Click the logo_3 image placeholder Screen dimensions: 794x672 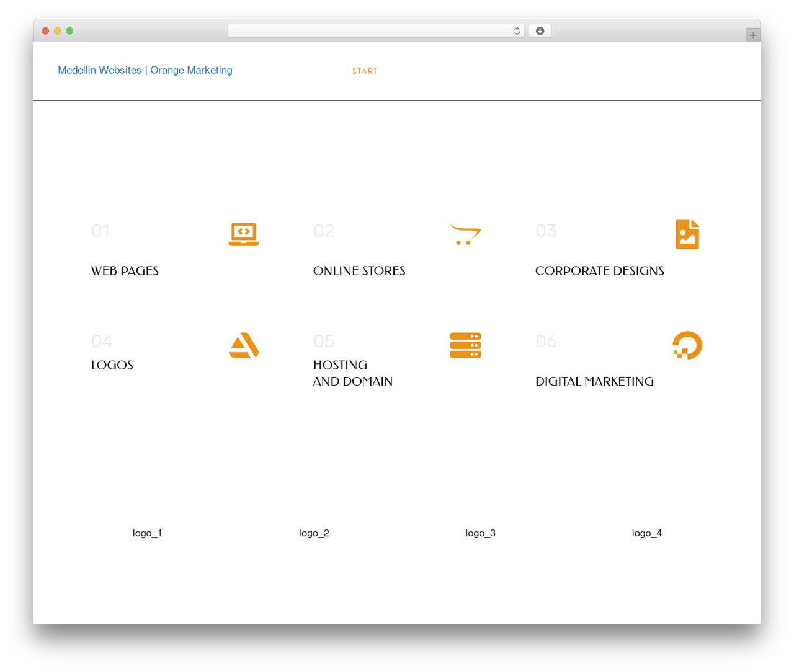(x=480, y=533)
